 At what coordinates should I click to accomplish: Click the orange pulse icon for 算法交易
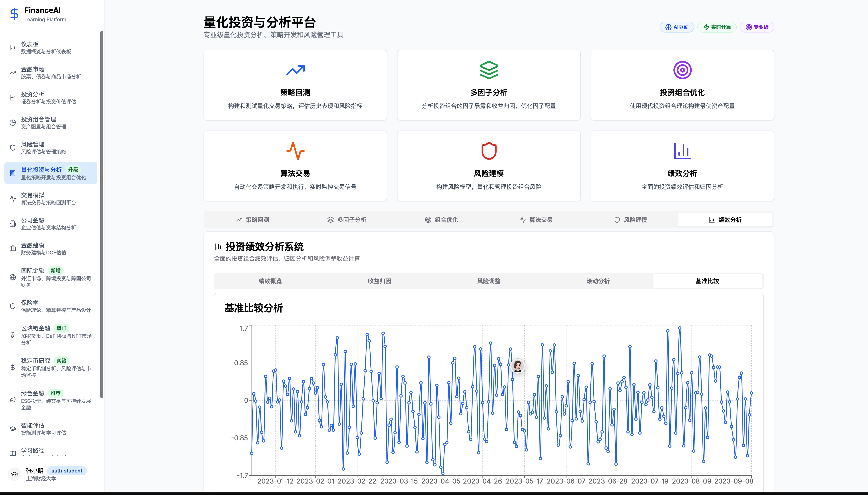(295, 151)
